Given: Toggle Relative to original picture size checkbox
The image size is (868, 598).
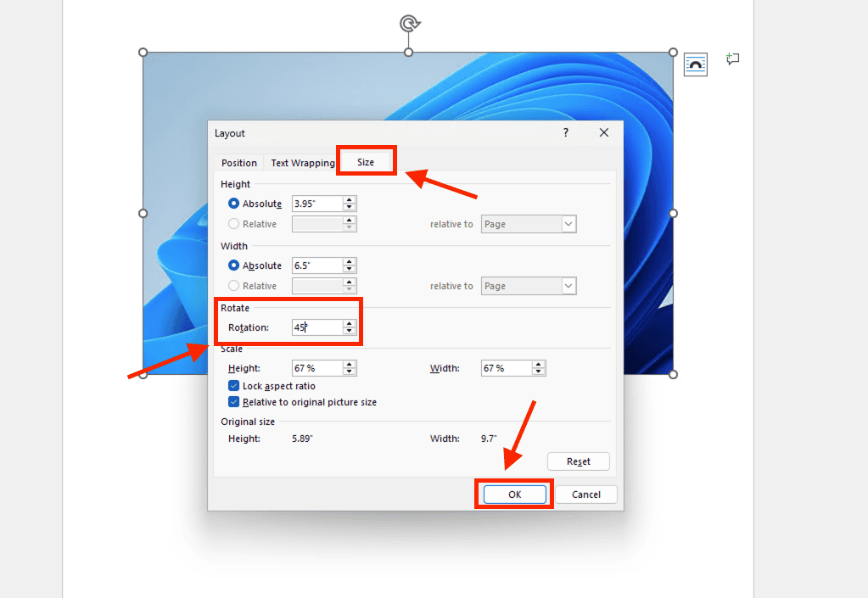Looking at the screenshot, I should tap(234, 402).
